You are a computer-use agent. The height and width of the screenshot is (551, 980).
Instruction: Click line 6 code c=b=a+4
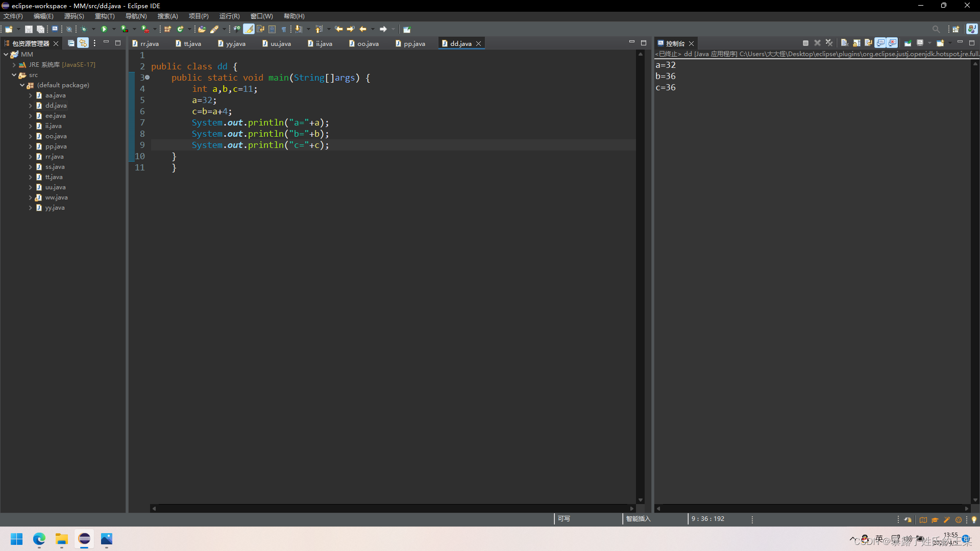point(212,111)
